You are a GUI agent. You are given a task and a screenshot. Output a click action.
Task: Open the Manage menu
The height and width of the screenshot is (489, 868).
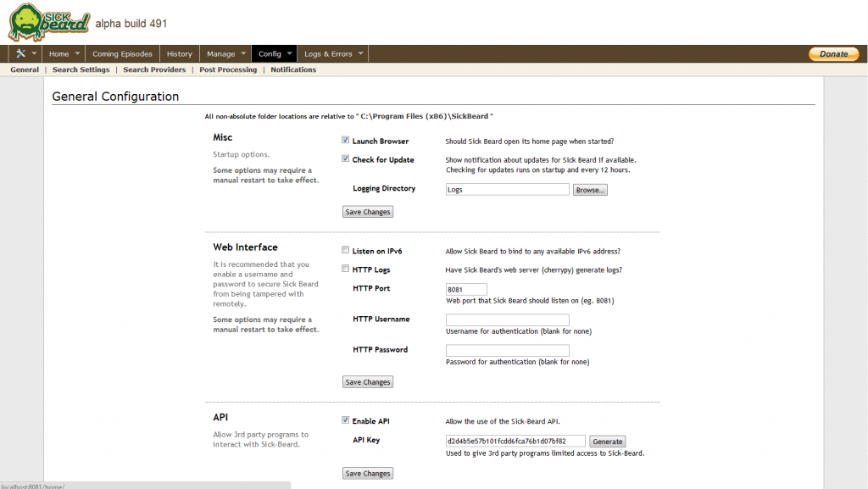[x=221, y=53]
